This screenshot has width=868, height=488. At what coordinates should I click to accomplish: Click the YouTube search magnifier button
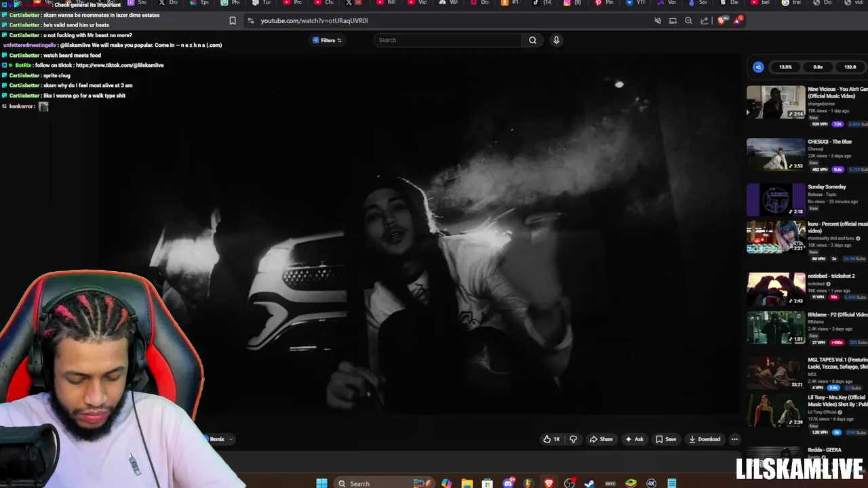[532, 40]
